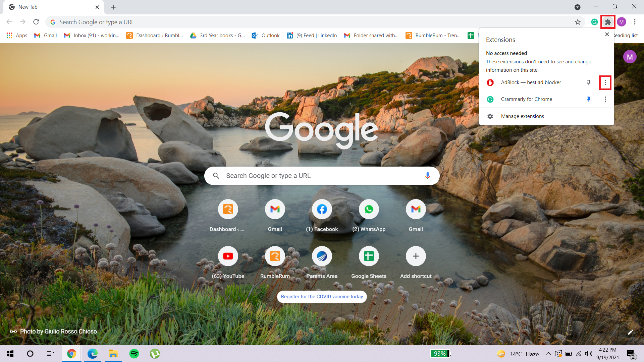Open Photo by Giulio Rosso Chioso link
Image resolution: width=644 pixels, height=362 pixels.
58,331
